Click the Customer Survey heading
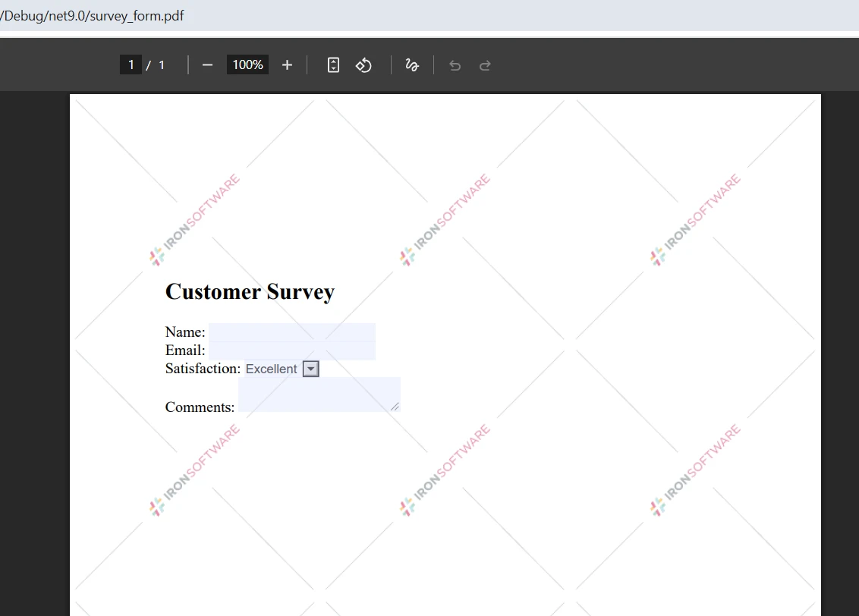859x616 pixels. pyautogui.click(x=250, y=292)
